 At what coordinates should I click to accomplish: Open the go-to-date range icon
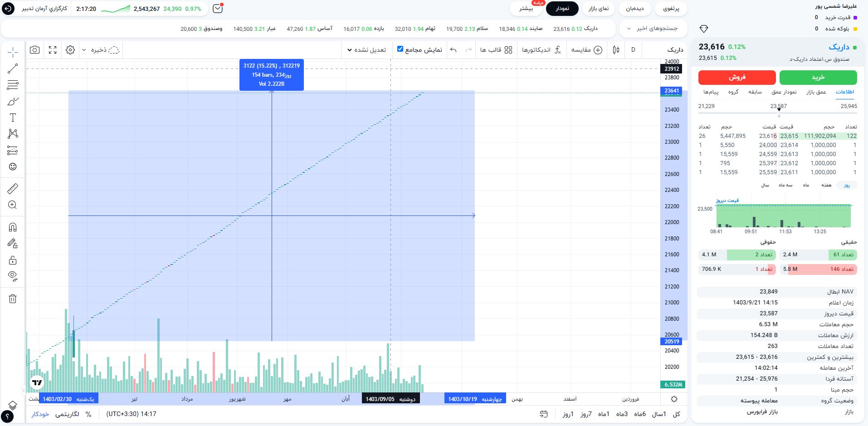click(x=544, y=414)
